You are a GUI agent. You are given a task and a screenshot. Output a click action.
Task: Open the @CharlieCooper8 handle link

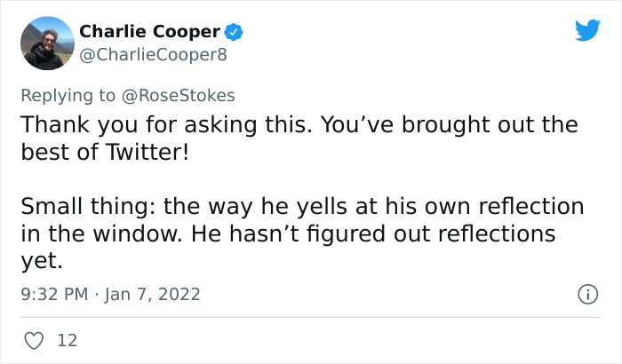tap(154, 54)
